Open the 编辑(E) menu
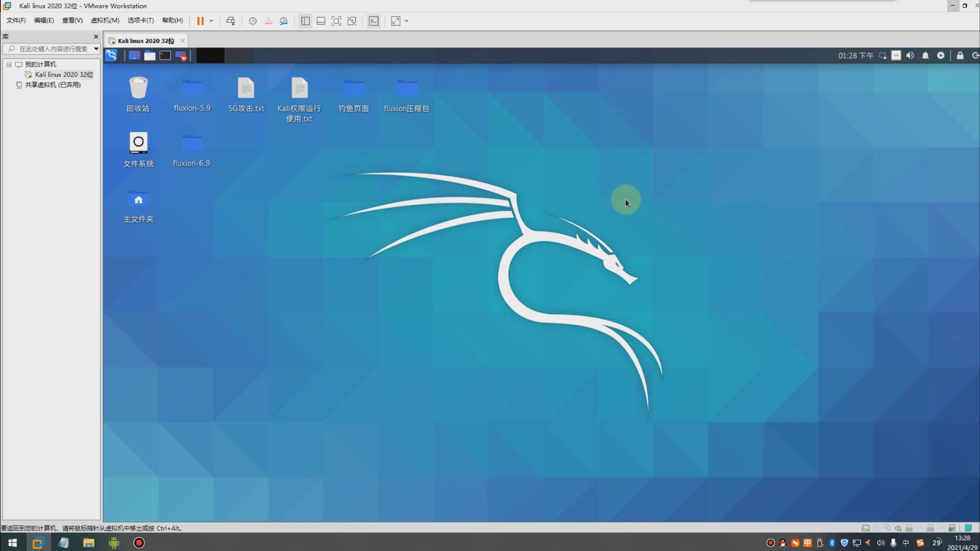 coord(44,20)
